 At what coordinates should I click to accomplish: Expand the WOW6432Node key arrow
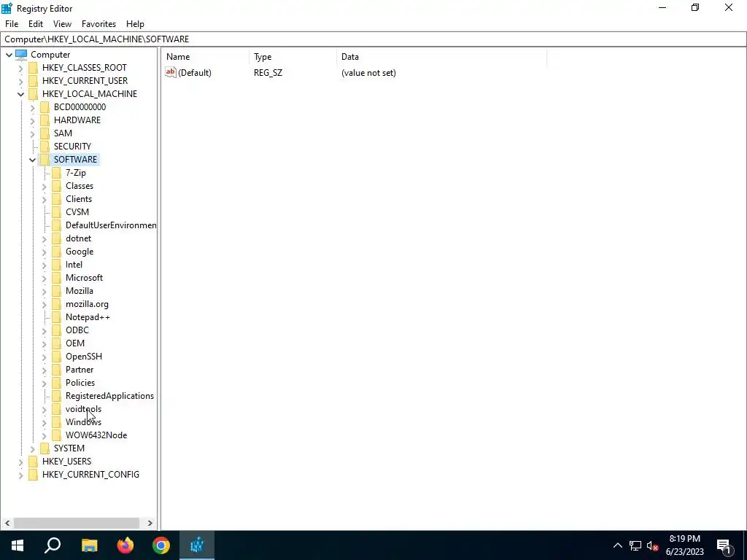click(x=44, y=436)
